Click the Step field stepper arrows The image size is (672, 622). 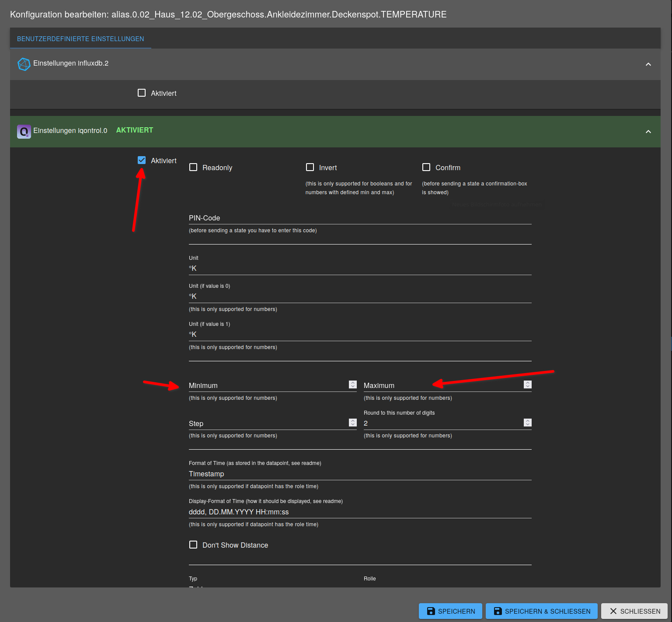click(x=353, y=423)
